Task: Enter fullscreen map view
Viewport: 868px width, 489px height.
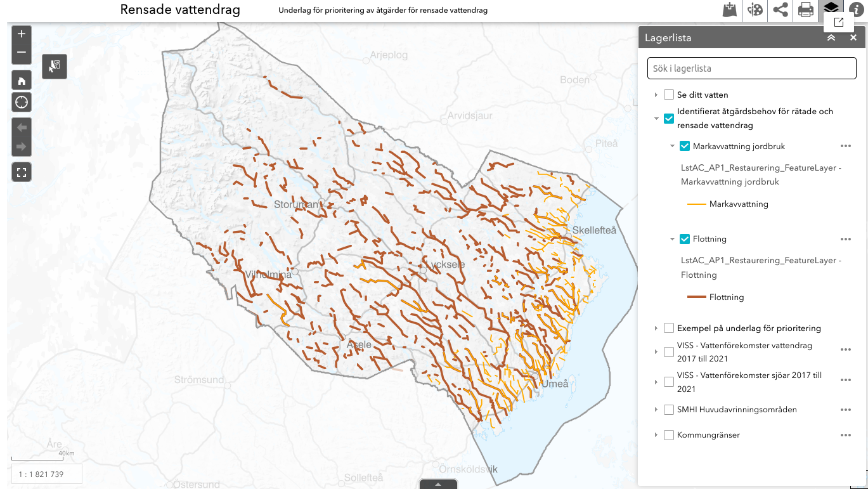Action: [22, 172]
